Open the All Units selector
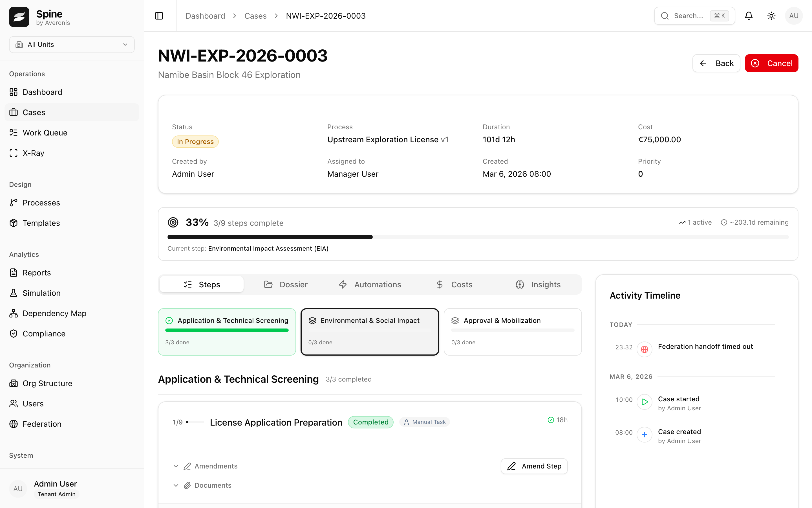Screen dimensions: 812x508 (72, 45)
